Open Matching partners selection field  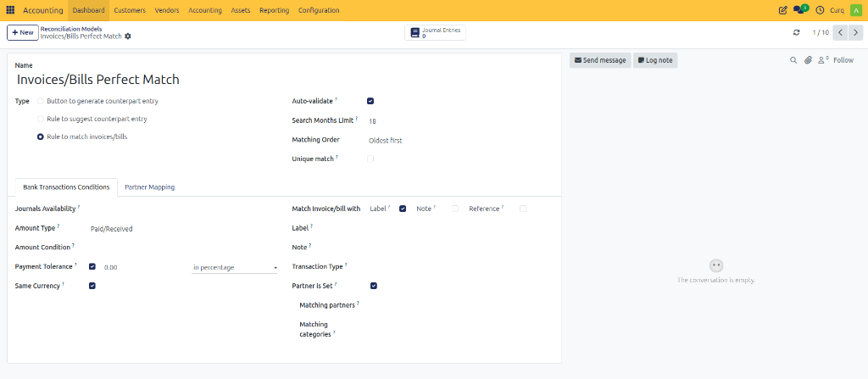tap(461, 305)
